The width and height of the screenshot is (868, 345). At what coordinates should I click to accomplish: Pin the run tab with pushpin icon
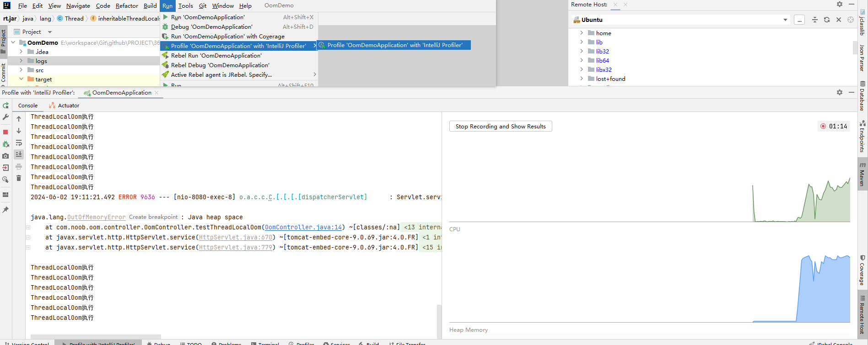point(5,210)
